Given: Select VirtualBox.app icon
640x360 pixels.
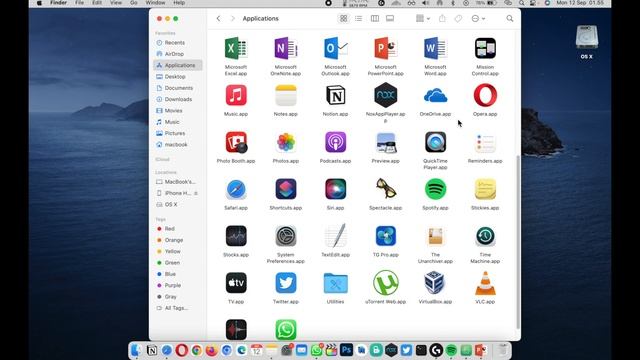Looking at the screenshot, I should [x=435, y=282].
